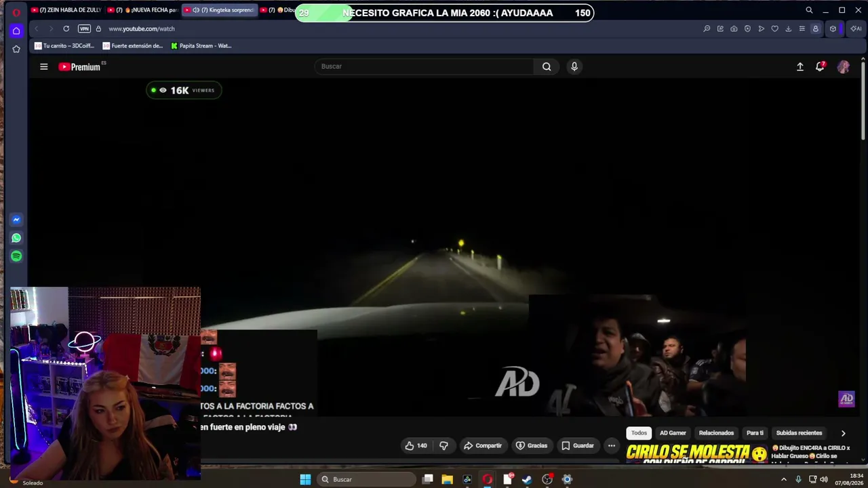The image size is (868, 488).
Task: Take a snapshot with the camera icon
Action: coord(734,28)
